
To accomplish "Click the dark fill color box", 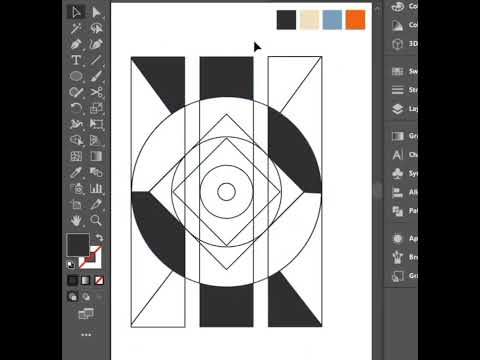I will tap(78, 244).
